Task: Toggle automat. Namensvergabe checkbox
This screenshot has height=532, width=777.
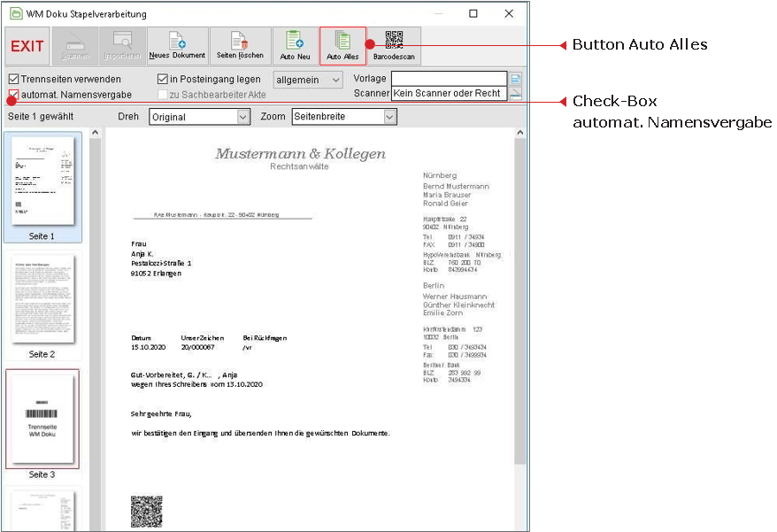Action: tap(14, 94)
